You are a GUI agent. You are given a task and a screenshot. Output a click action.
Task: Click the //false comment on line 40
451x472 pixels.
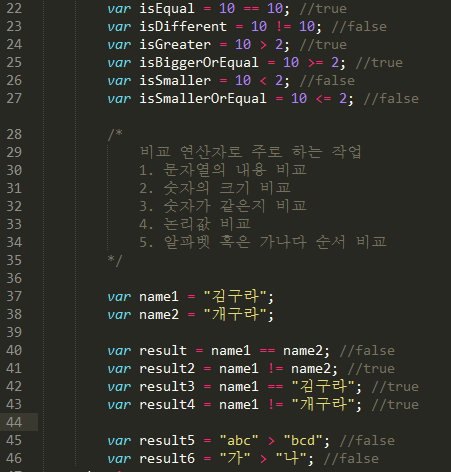[367, 350]
